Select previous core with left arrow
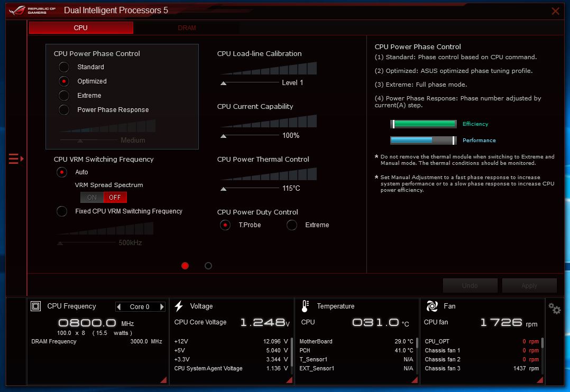Image resolution: width=570 pixels, height=392 pixels. (x=119, y=307)
